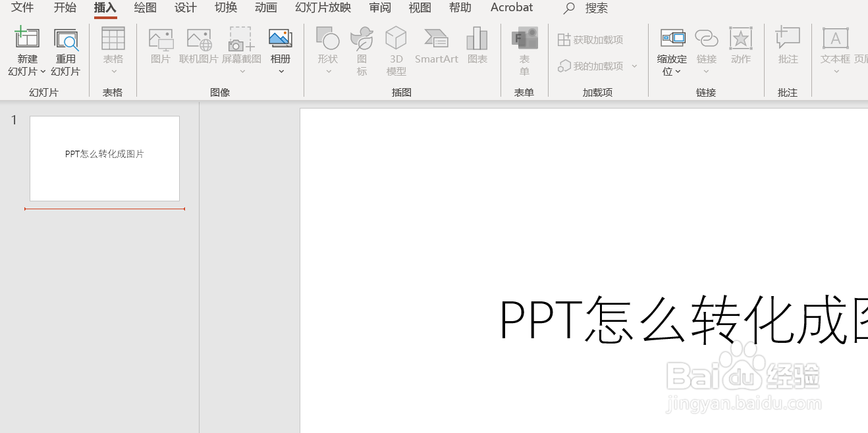Click 获取加载项 get add-ins

[591, 40]
